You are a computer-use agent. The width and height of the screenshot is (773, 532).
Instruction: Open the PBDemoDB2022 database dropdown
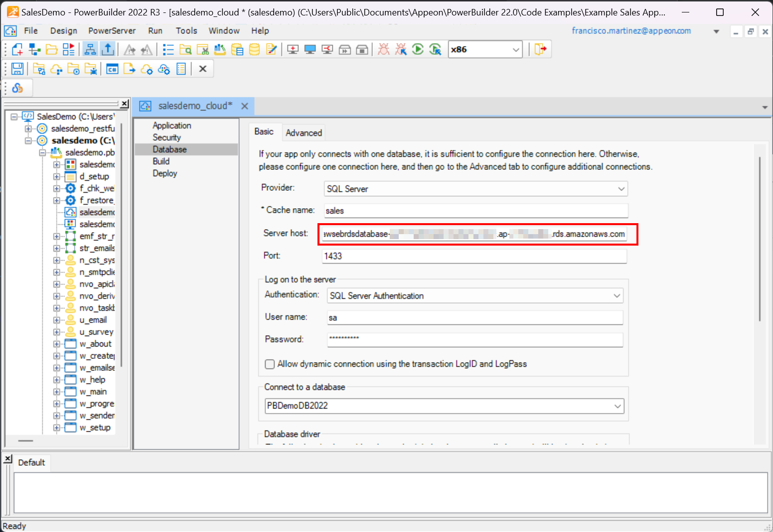(x=444, y=406)
